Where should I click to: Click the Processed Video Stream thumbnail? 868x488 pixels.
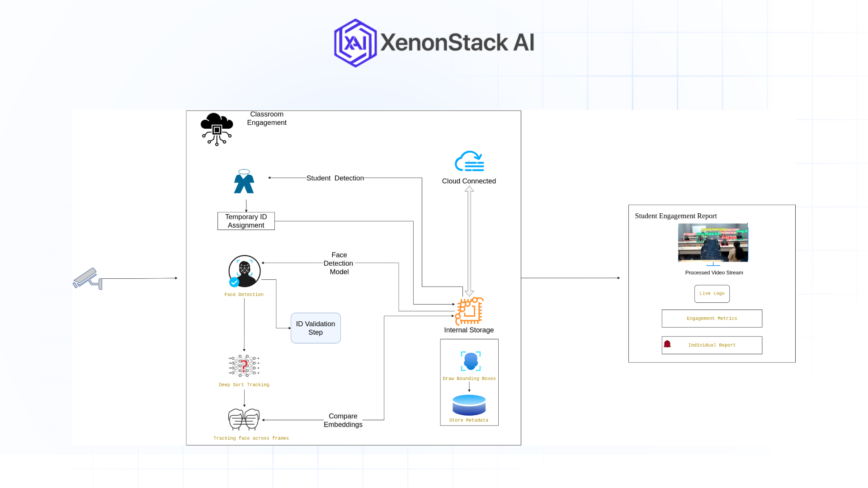713,243
